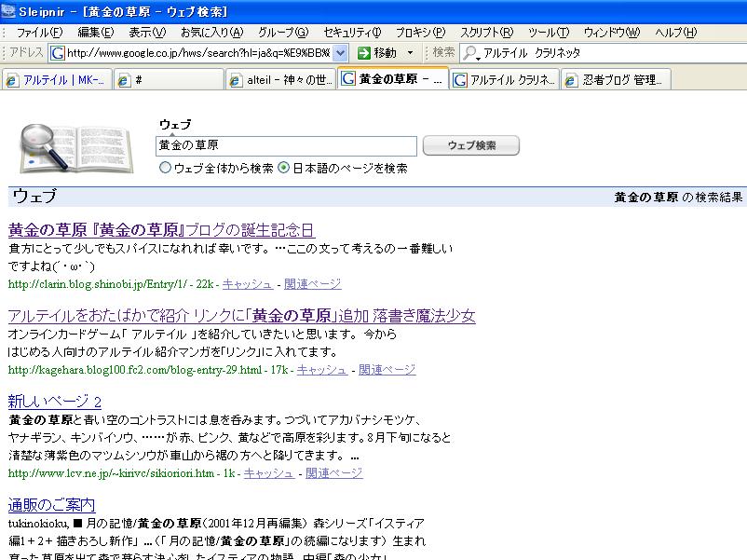
Task: Open 関連ページ link for clarin.blog.shinobi.jp result
Action: (x=313, y=284)
